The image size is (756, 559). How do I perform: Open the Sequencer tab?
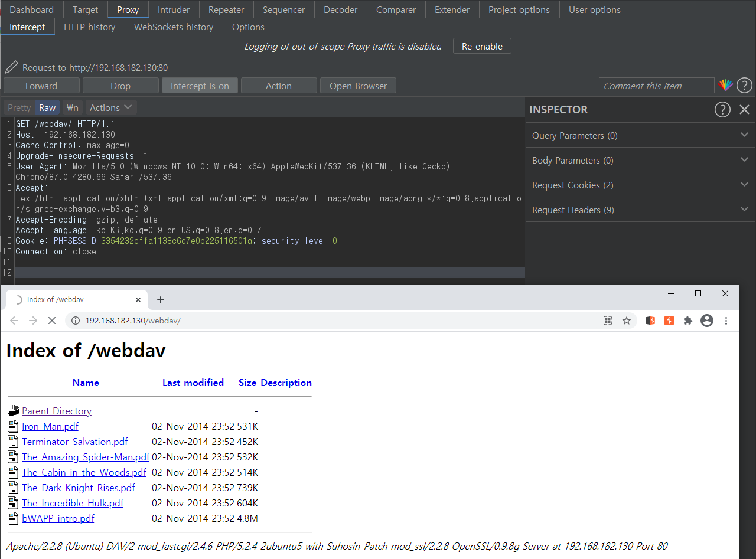tap(284, 9)
